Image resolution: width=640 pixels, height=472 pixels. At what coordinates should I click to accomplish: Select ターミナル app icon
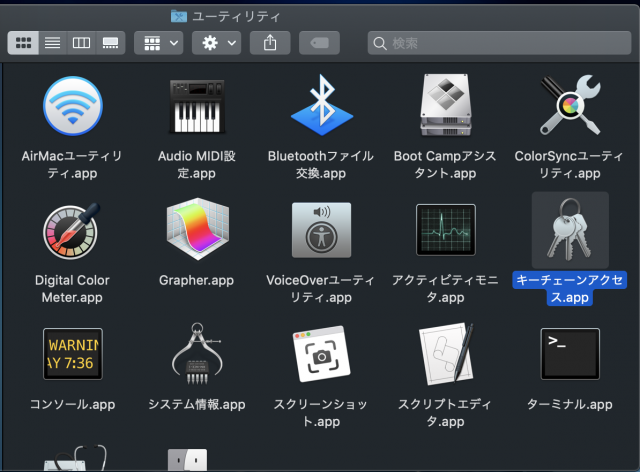[570, 354]
